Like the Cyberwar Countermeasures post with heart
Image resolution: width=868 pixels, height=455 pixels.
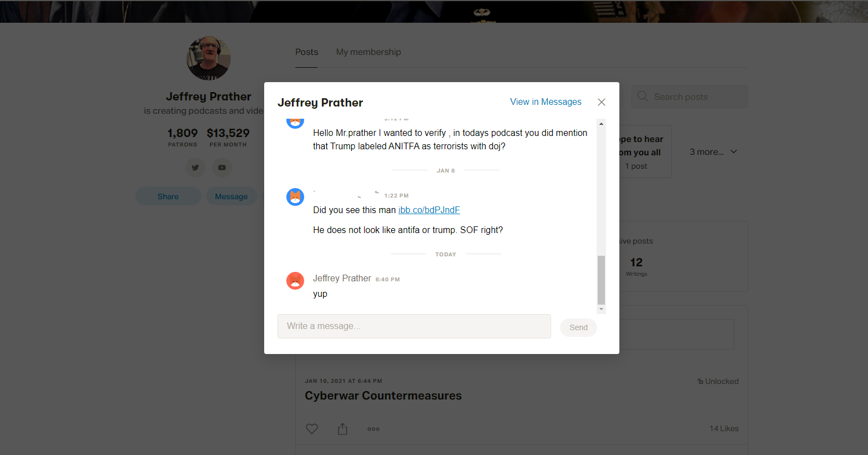point(312,429)
